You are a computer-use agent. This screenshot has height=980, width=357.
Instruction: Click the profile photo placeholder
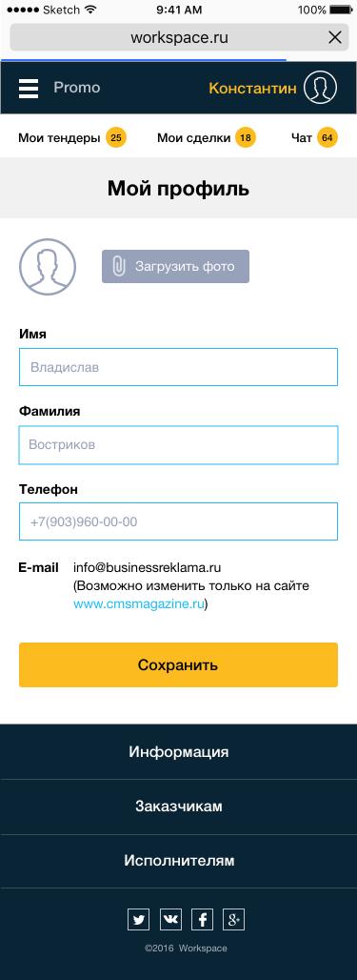[48, 267]
